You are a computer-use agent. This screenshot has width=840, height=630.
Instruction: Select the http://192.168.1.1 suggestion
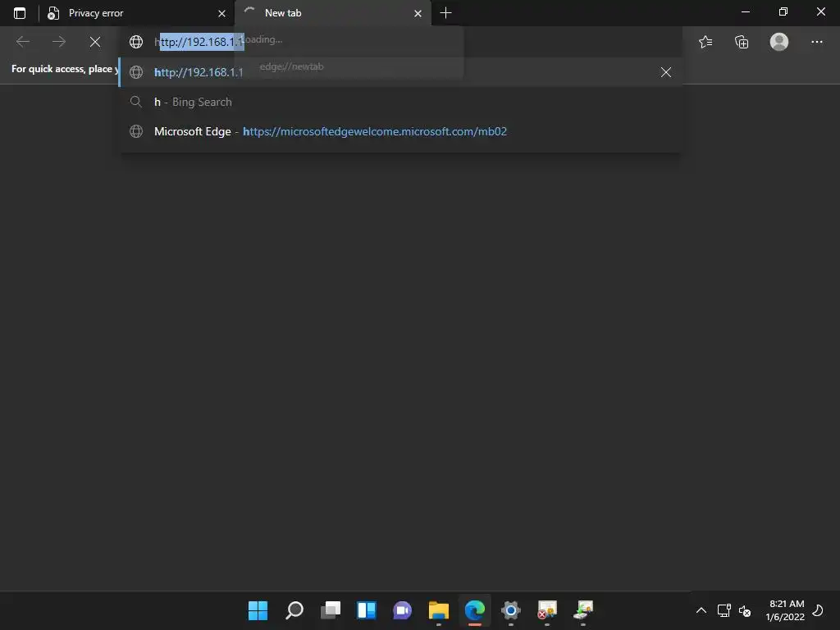click(x=400, y=72)
